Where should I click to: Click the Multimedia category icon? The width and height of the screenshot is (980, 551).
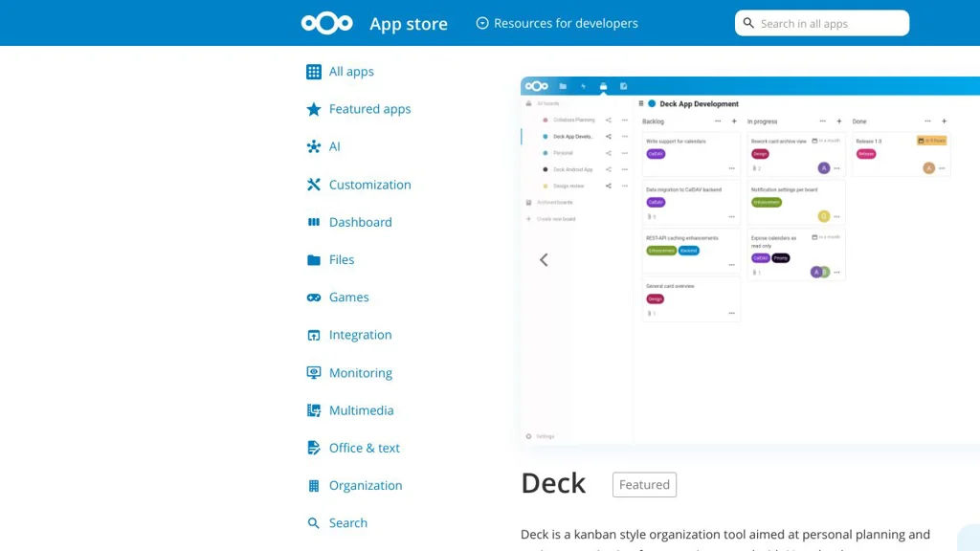tap(314, 410)
